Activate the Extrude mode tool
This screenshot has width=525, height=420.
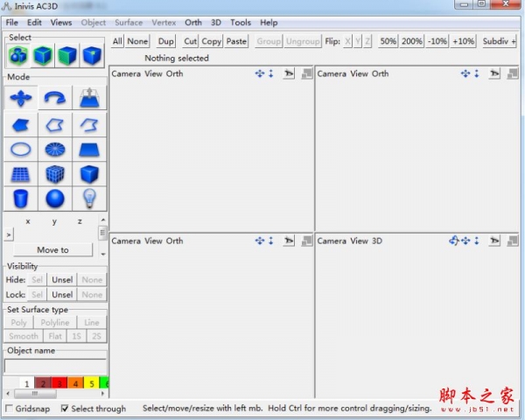[x=89, y=98]
